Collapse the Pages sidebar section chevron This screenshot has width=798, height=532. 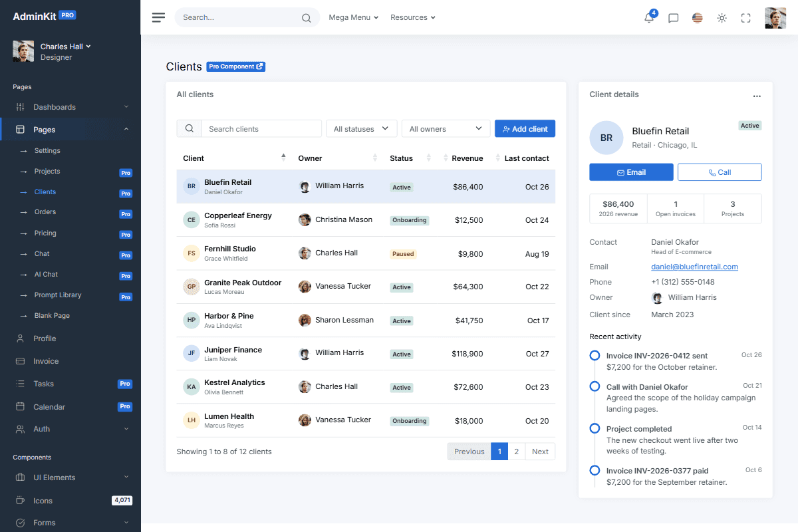tap(126, 130)
